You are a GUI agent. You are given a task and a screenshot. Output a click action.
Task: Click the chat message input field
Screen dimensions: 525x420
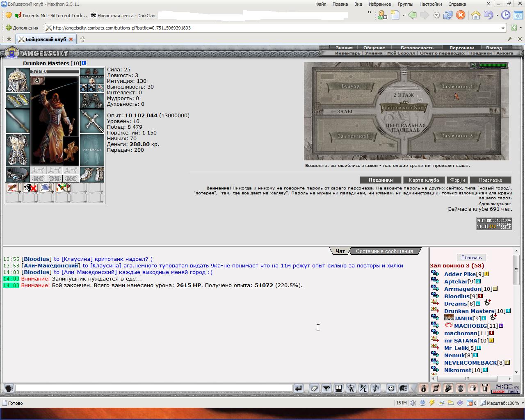[153, 388]
